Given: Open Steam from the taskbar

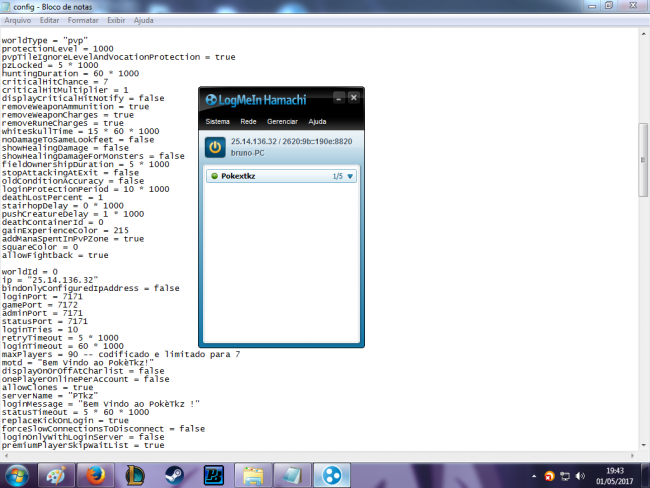Looking at the screenshot, I should 174,476.
